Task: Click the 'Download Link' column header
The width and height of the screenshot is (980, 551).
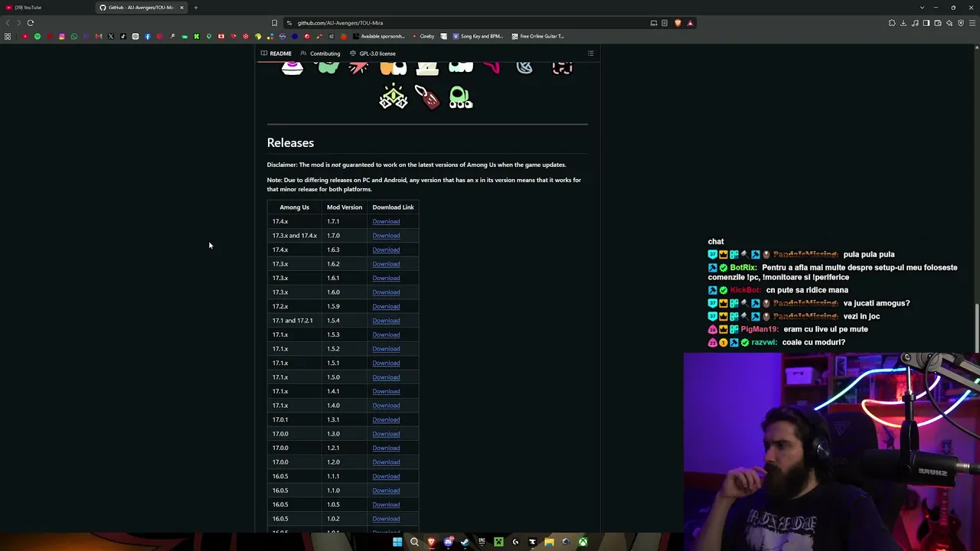Action: (x=393, y=207)
